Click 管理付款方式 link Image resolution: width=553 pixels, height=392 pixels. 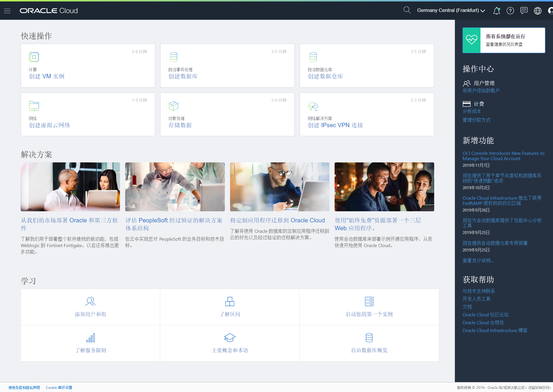476,120
